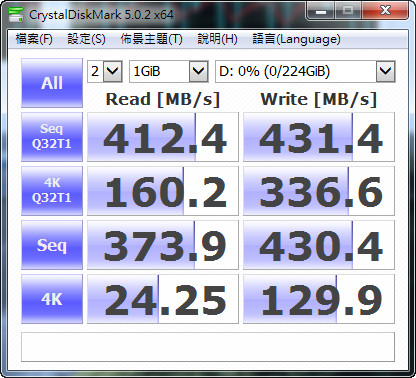Start the Seq Q32T1 test
Viewport: 416px width, 378px height.
[x=52, y=137]
